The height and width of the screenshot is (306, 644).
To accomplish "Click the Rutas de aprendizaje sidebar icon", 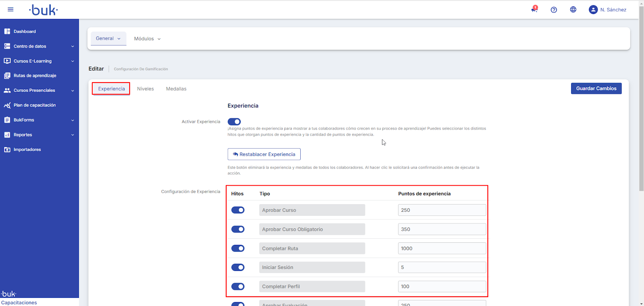I will point(7,76).
